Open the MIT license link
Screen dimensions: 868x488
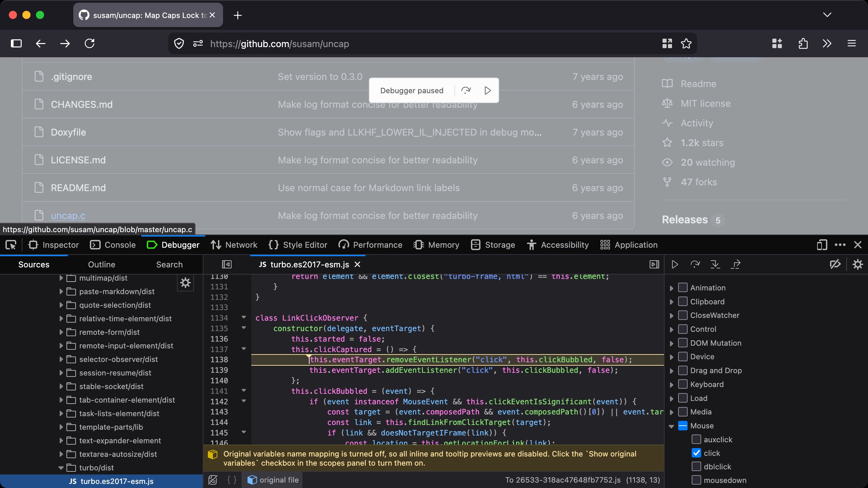[706, 103]
